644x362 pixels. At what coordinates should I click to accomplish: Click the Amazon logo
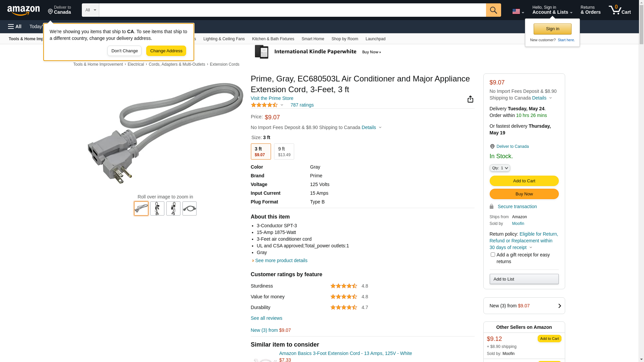tap(23, 10)
